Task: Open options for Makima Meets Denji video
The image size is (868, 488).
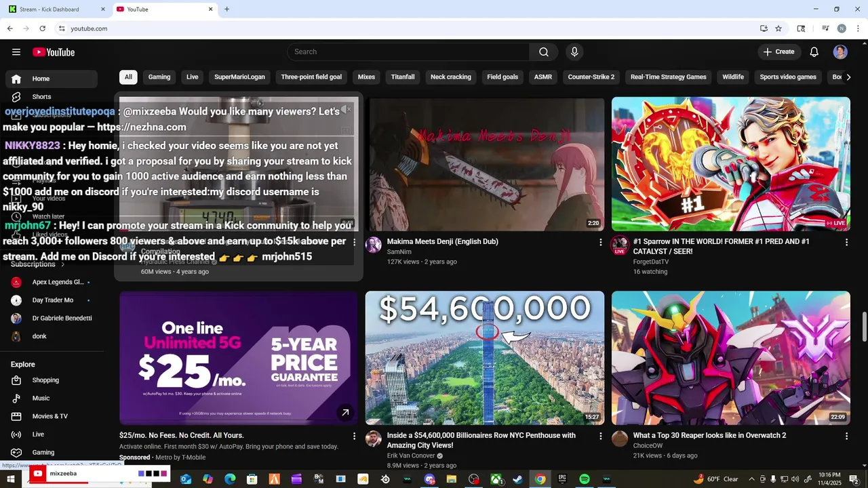Action: [x=600, y=242]
